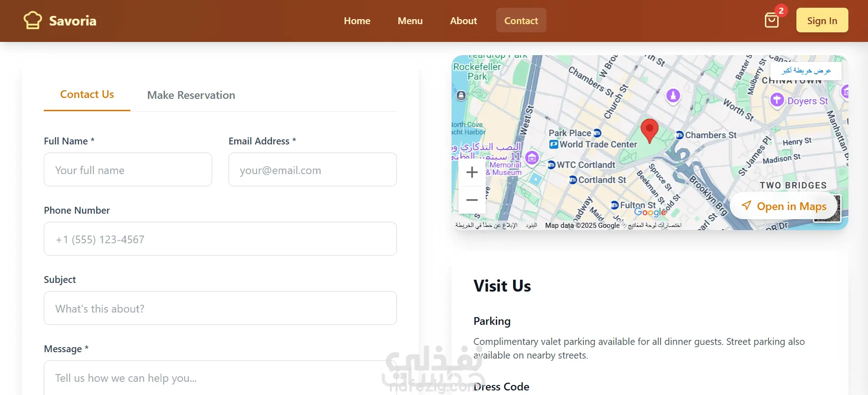Screen dimensions: 868x395
Task: Switch to the Make Reservation tab
Action: point(191,95)
